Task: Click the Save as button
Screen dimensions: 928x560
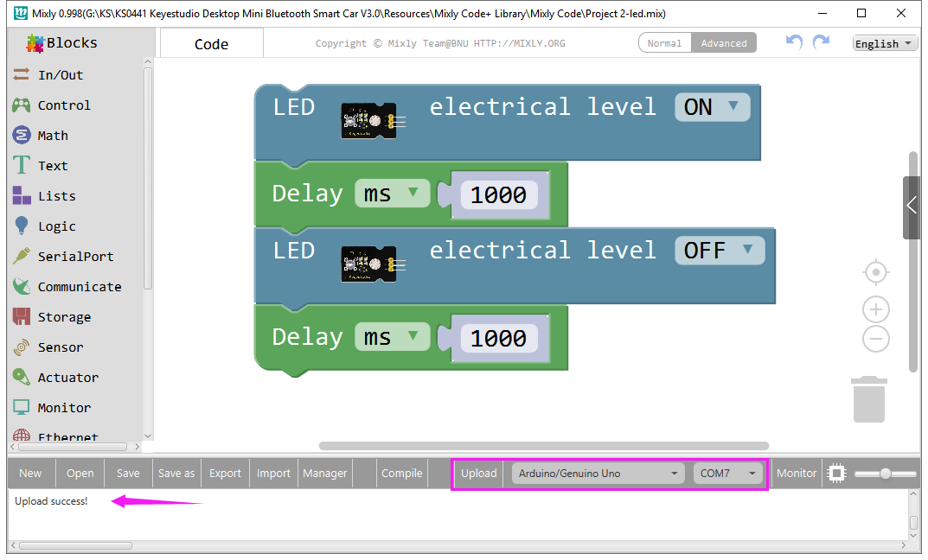Action: pyautogui.click(x=176, y=473)
